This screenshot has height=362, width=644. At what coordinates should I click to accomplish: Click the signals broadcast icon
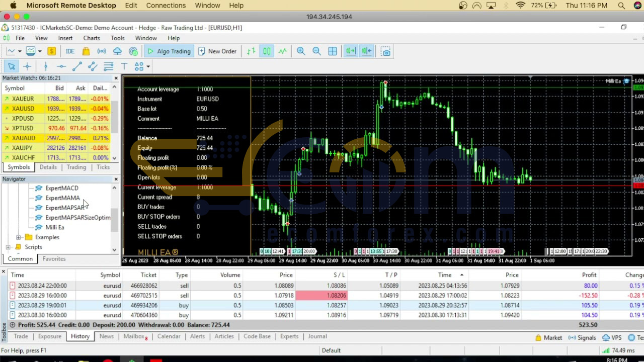[x=102, y=51]
